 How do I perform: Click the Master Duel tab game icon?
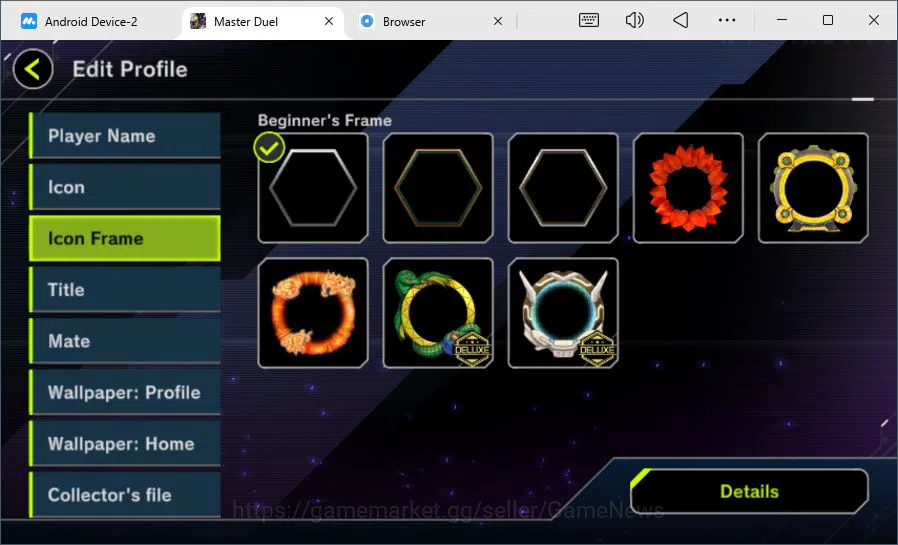198,21
